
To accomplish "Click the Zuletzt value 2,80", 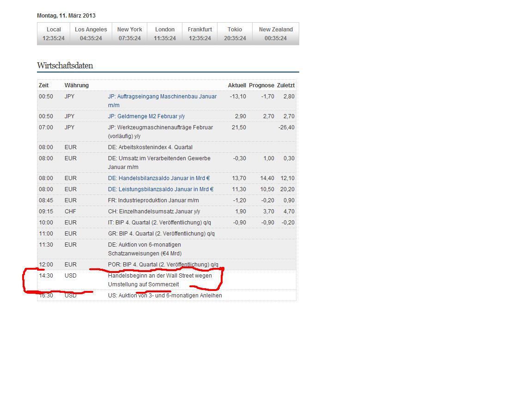I will 289,97.
